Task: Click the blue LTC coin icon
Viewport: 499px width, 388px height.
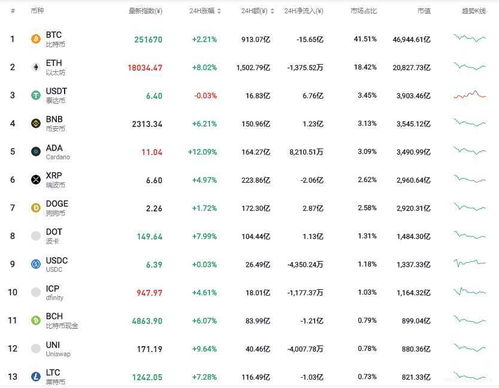Action: (36, 377)
